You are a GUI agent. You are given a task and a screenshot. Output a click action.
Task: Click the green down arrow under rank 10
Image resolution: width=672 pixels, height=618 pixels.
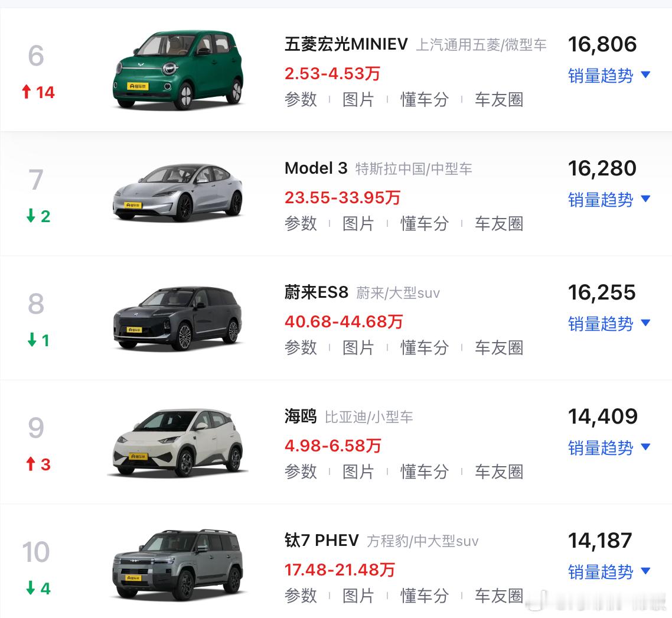[31, 587]
